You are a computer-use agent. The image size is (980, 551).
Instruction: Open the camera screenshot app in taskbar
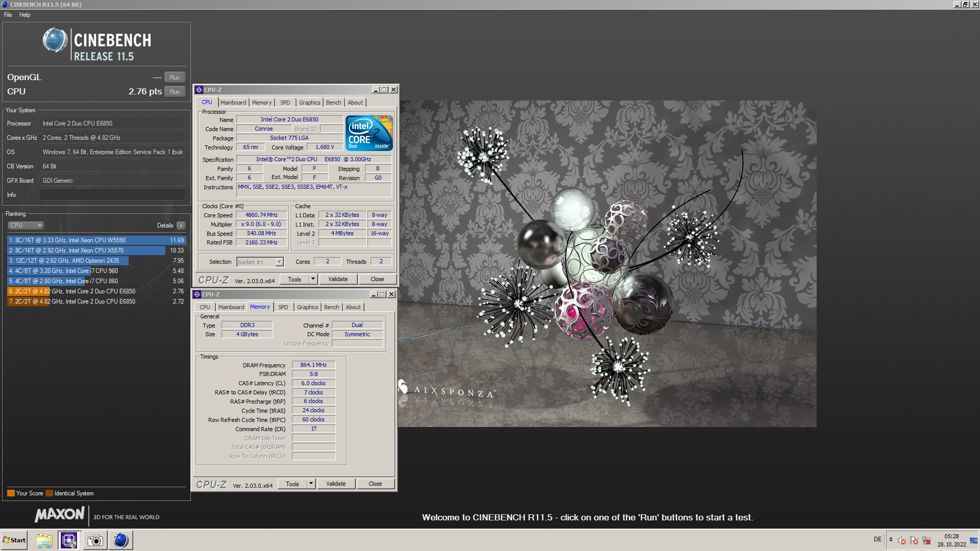click(x=95, y=540)
